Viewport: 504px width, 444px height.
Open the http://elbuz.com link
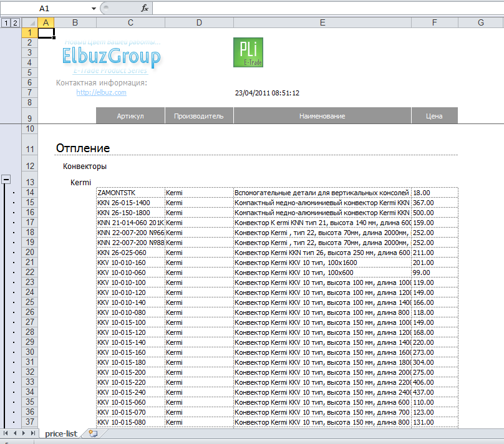click(101, 92)
